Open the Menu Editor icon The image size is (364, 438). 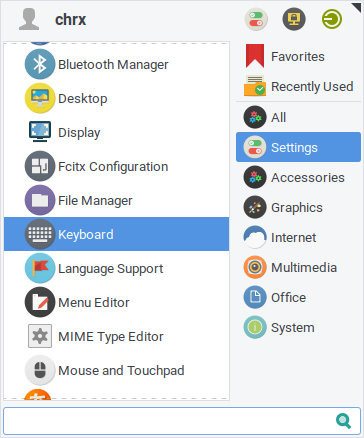pyautogui.click(x=40, y=302)
